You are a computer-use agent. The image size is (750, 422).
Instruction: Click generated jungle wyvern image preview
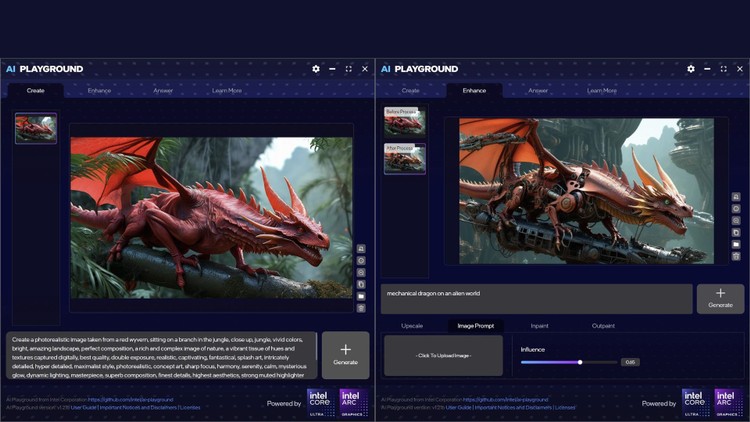211,218
